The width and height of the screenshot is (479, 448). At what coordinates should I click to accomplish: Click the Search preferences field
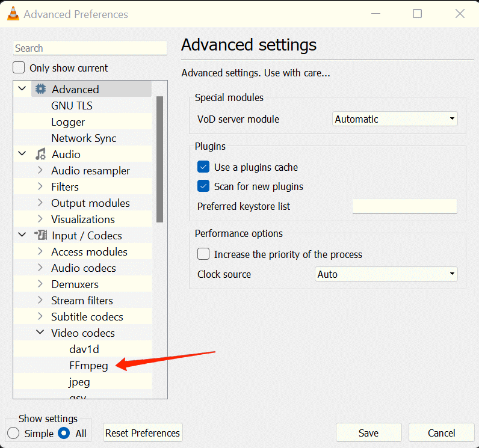click(x=90, y=48)
